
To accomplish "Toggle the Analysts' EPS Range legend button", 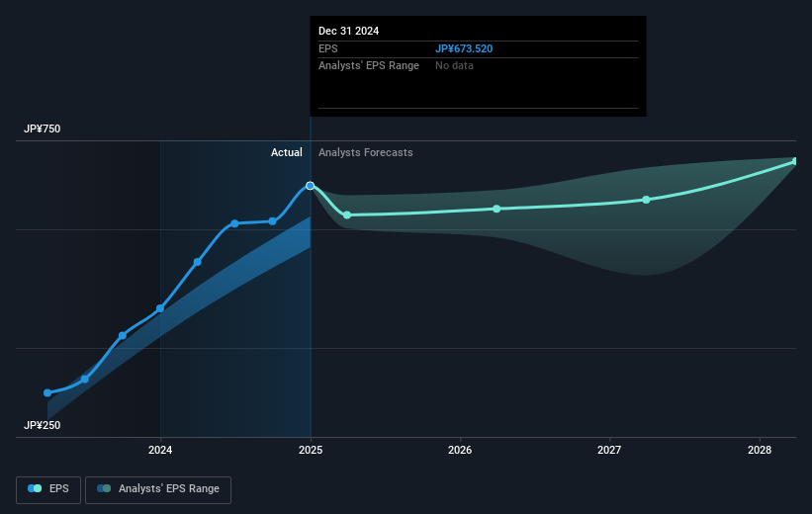I will tap(158, 489).
